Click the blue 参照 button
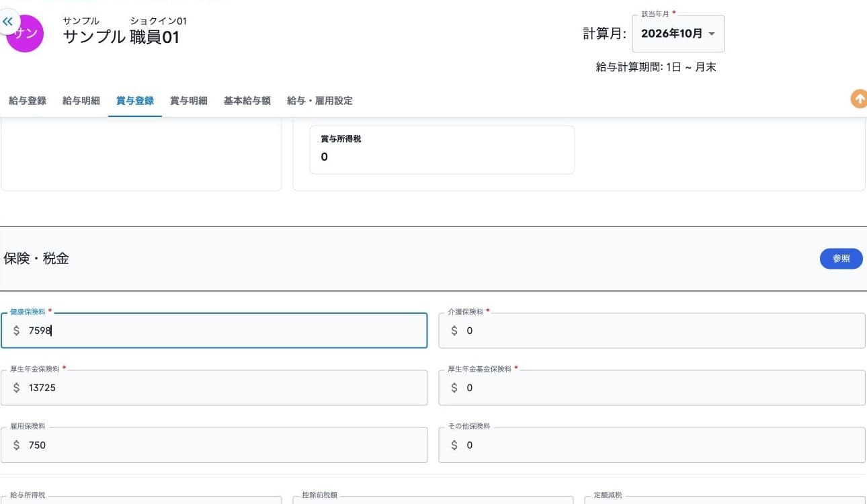Image resolution: width=867 pixels, height=504 pixels. (x=841, y=259)
